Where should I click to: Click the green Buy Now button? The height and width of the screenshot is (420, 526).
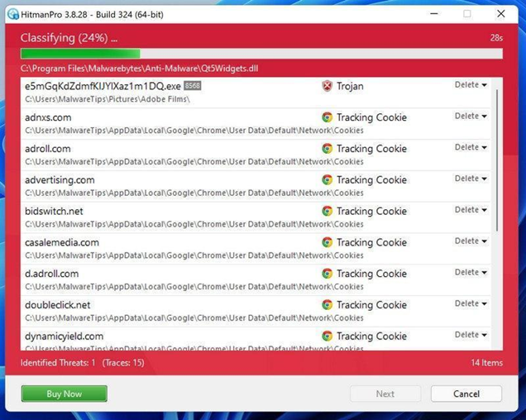[64, 394]
